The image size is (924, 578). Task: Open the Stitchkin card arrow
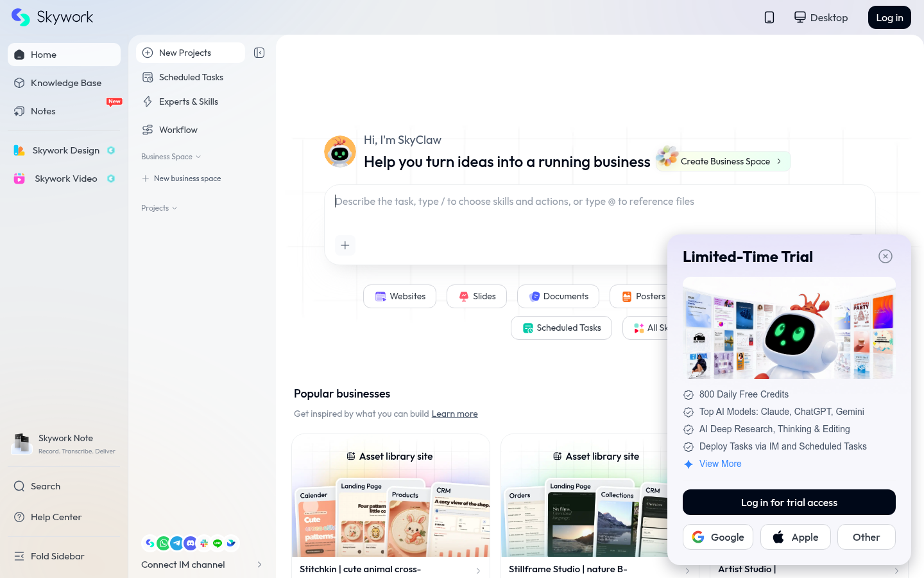pos(478,570)
